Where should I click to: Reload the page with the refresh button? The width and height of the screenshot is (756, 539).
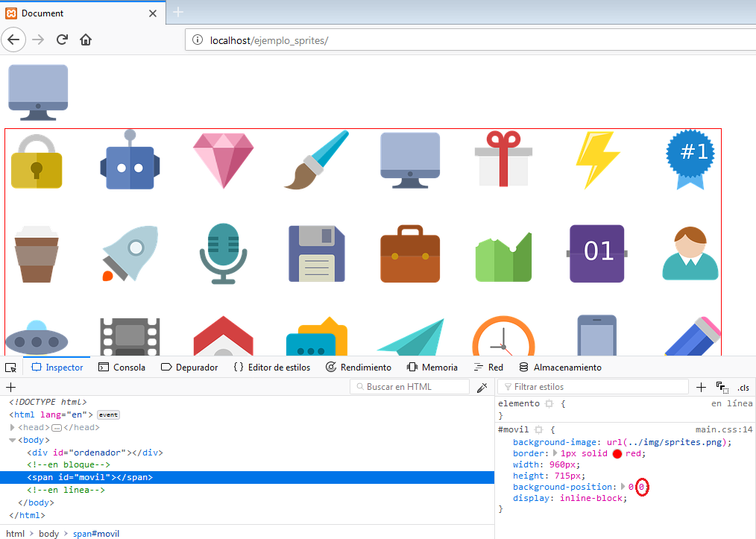(x=63, y=40)
